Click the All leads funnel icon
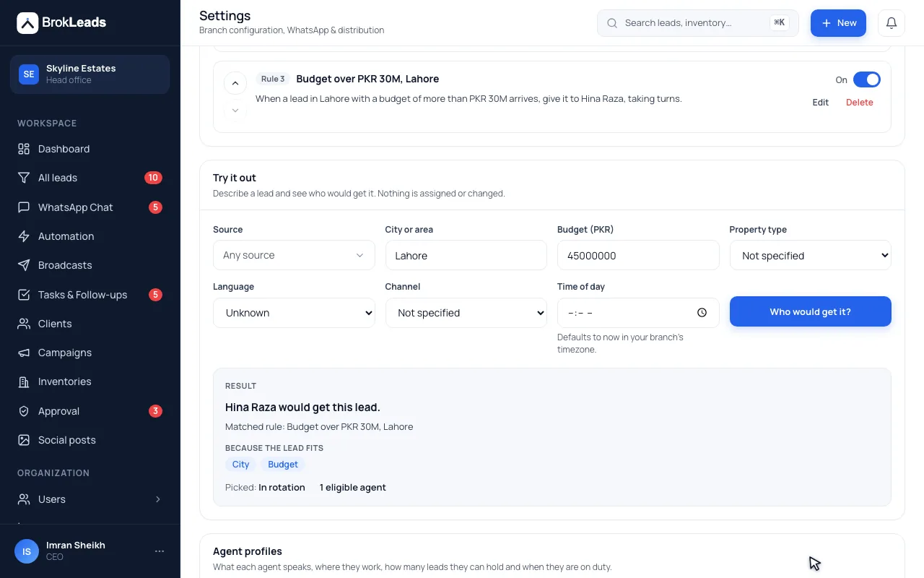This screenshot has width=924, height=578. coord(24,178)
